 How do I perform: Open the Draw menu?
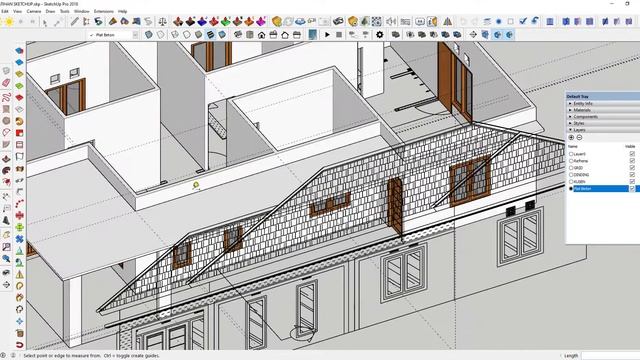[x=50, y=11]
